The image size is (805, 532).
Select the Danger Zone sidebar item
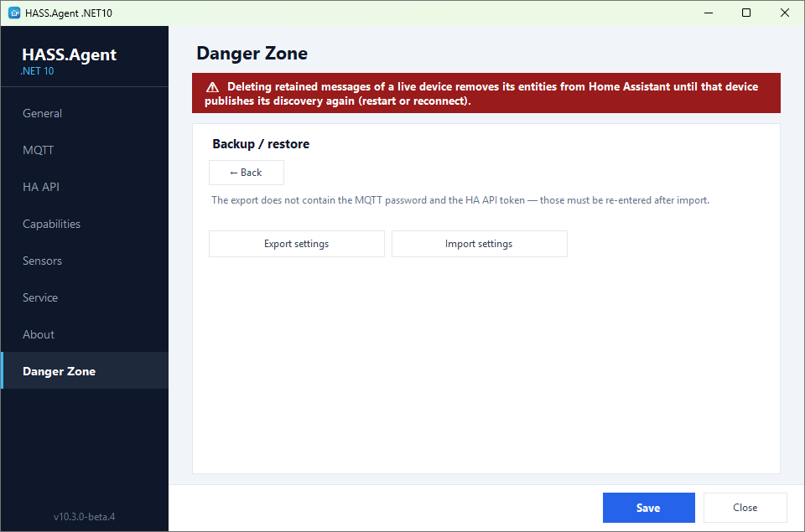tap(85, 371)
